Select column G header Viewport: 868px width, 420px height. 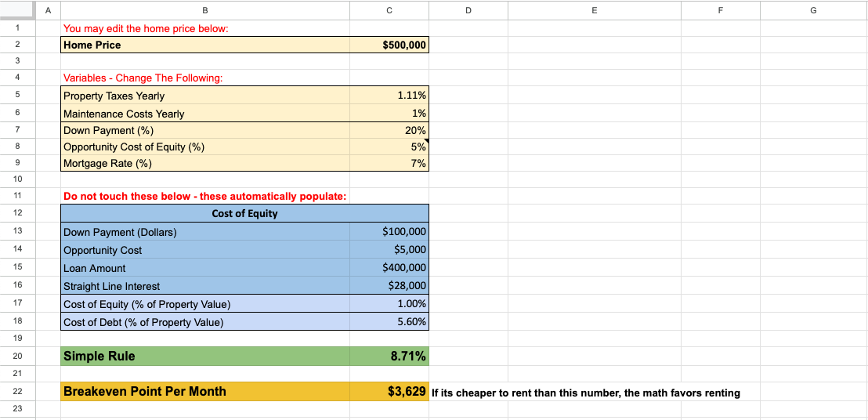813,10
